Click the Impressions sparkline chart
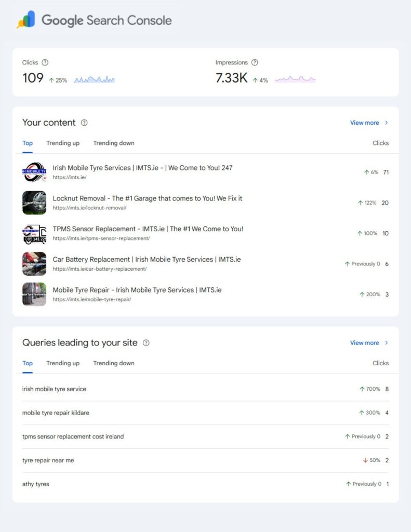Screen dimensions: 411x532 click(x=295, y=79)
